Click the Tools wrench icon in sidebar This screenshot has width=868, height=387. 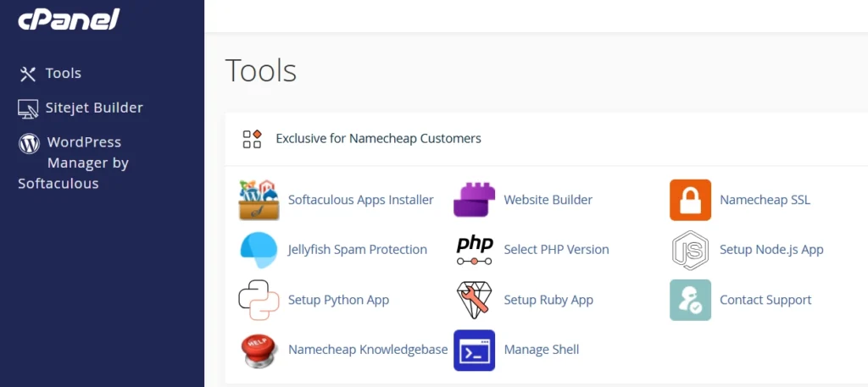[28, 74]
